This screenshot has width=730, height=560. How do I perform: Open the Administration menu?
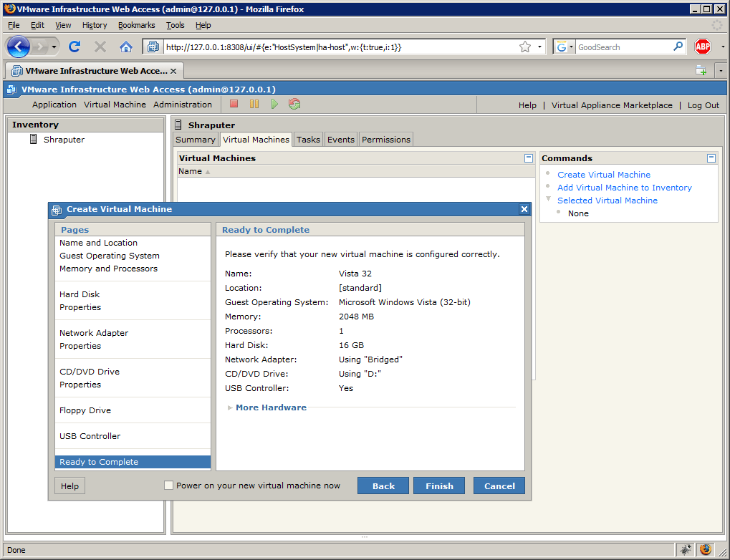183,105
